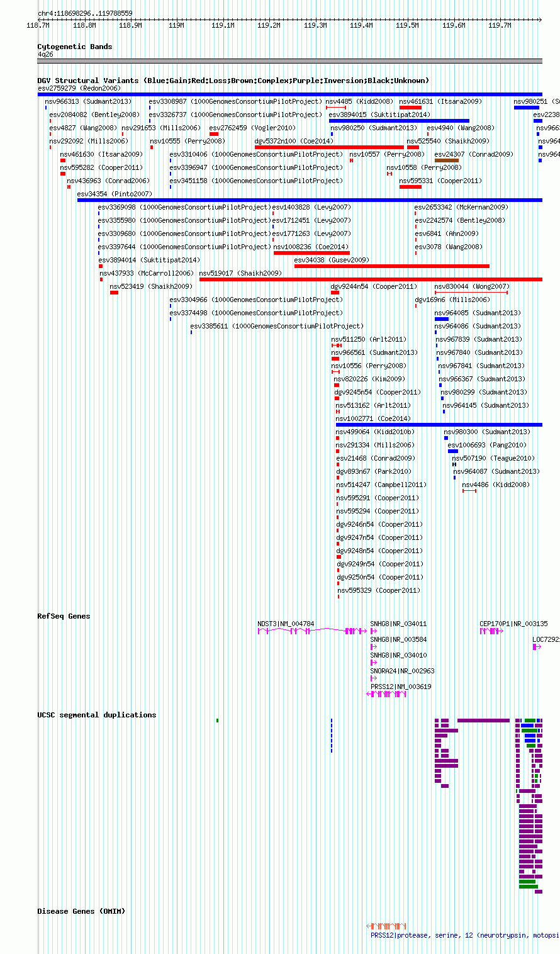Image resolution: width=560 pixels, height=954 pixels.
Task: Click the chr4:118698296..119788559 coordinates label
Action: pos(85,13)
